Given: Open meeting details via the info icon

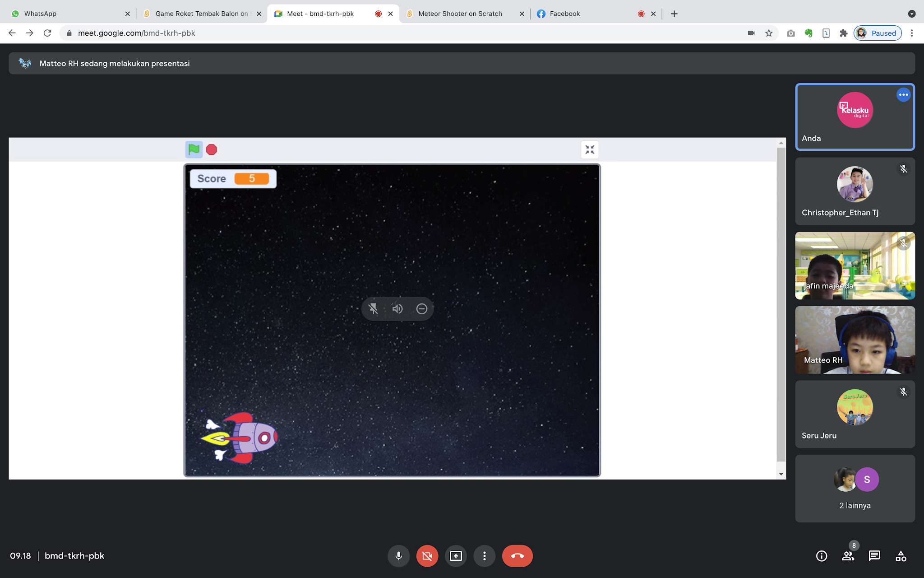Looking at the screenshot, I should coord(822,556).
